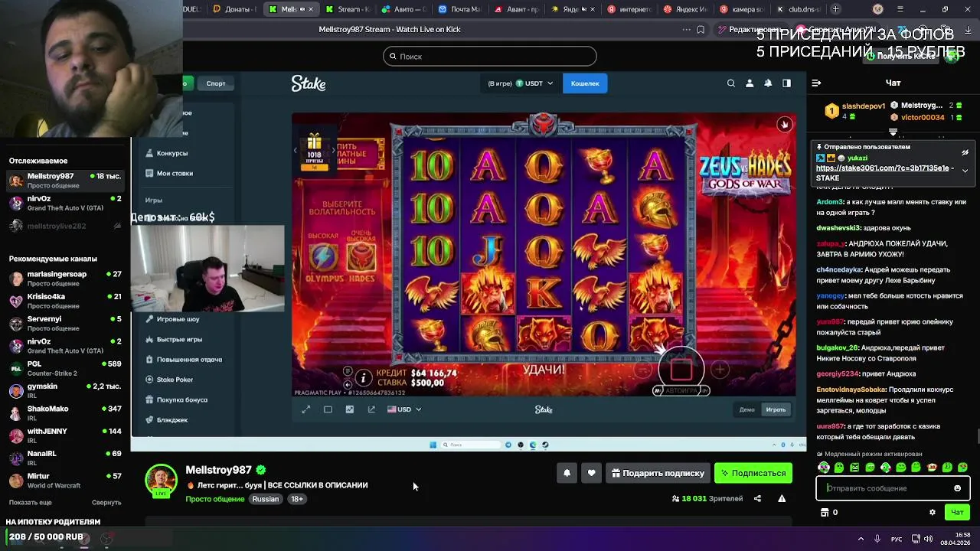Image resolution: width=980 pixels, height=551 pixels.
Task: Click the Кошелек wallet button
Action: click(585, 83)
